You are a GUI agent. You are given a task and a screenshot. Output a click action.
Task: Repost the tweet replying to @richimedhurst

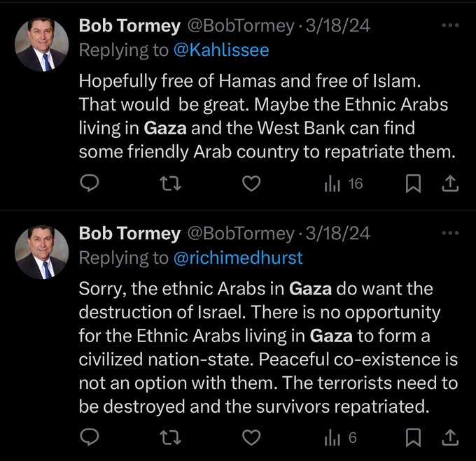pos(169,437)
